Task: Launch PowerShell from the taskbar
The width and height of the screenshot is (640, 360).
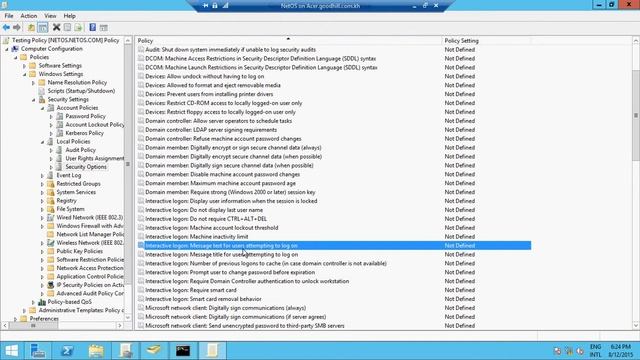Action: tap(67, 351)
